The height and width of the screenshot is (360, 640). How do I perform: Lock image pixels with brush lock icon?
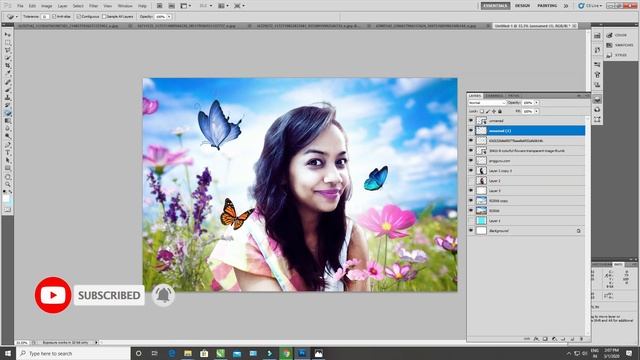coord(488,111)
